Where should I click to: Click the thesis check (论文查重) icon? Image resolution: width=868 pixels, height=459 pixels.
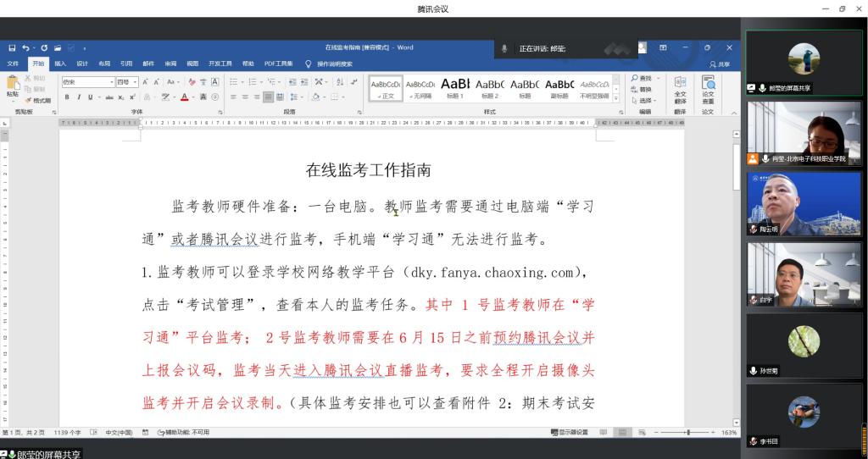(x=708, y=89)
